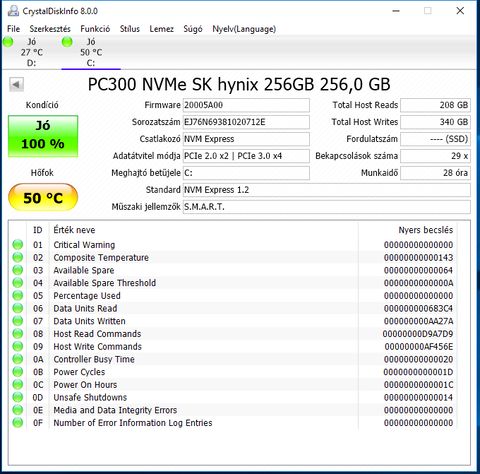Click the Adatátvitel módja field PCIe 2.0 x2
Screen dimensions: 480x474
(x=246, y=156)
